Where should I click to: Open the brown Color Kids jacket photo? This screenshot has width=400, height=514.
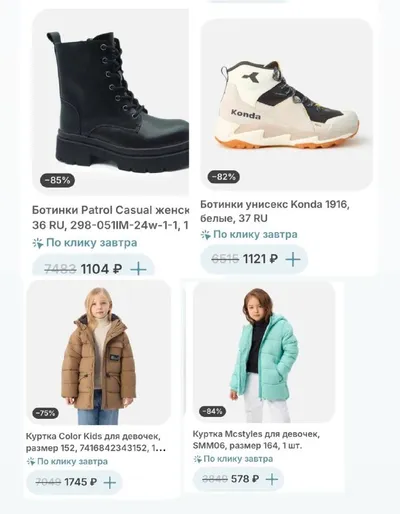click(99, 352)
